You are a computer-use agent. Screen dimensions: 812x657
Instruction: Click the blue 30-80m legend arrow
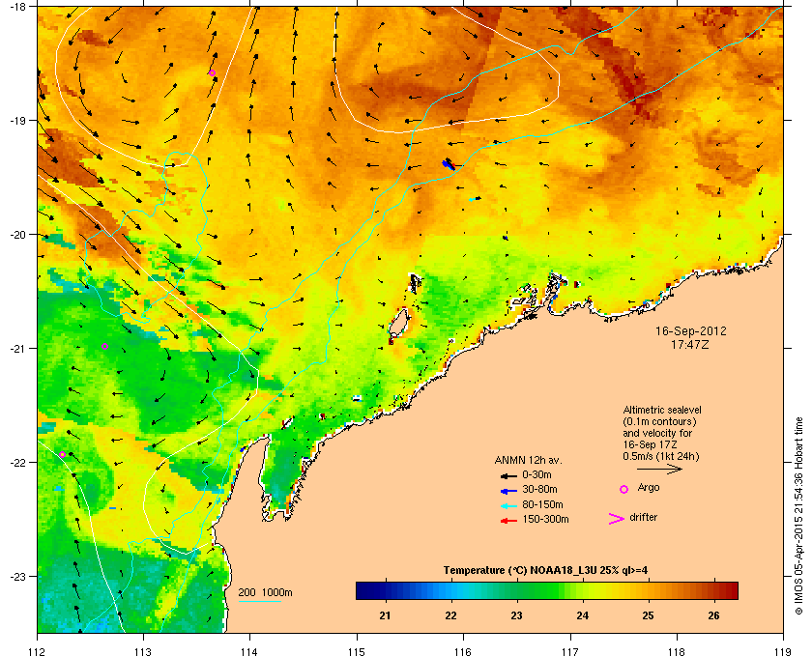(x=508, y=490)
